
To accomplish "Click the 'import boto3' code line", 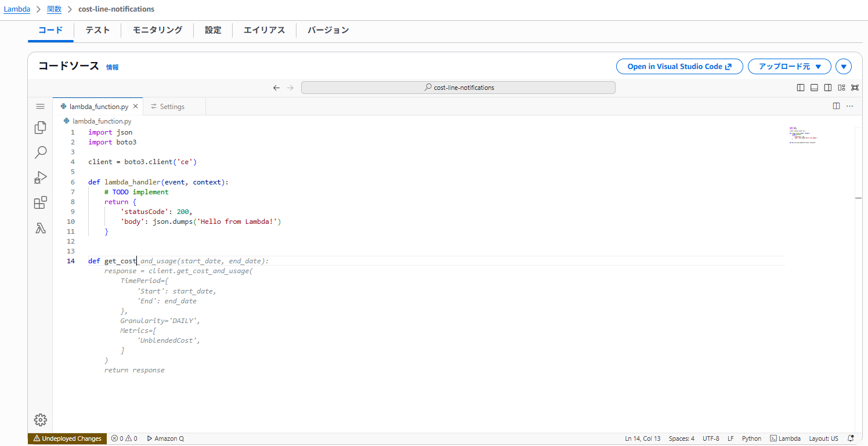I will click(113, 142).
